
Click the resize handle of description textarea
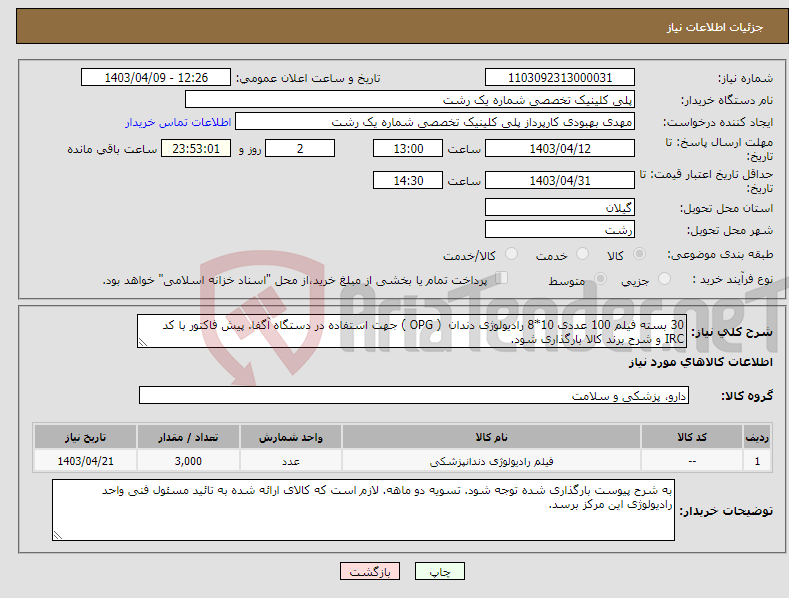(x=143, y=342)
